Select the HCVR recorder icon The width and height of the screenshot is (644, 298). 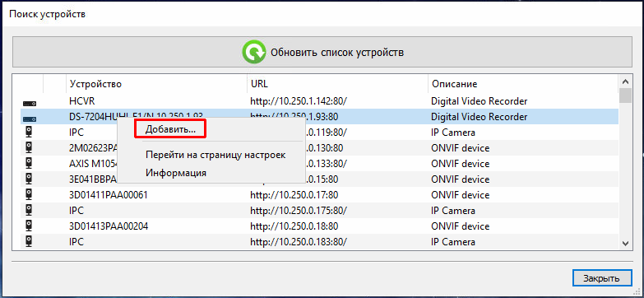[29, 104]
